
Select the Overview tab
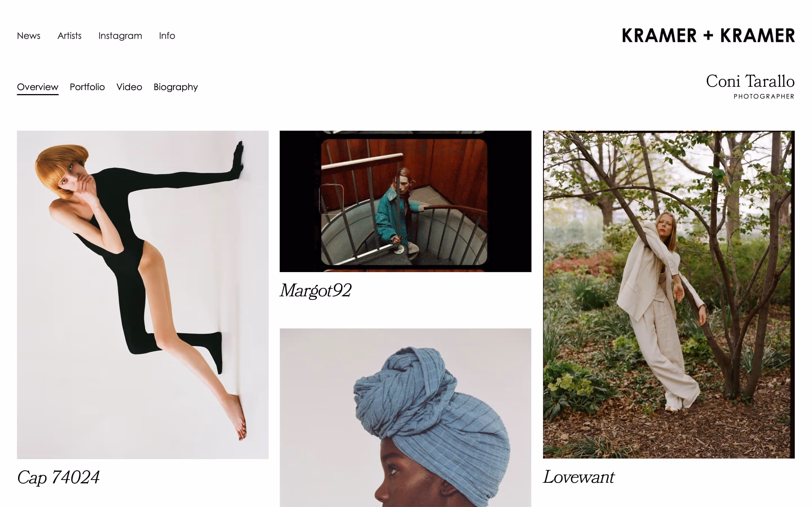37,87
